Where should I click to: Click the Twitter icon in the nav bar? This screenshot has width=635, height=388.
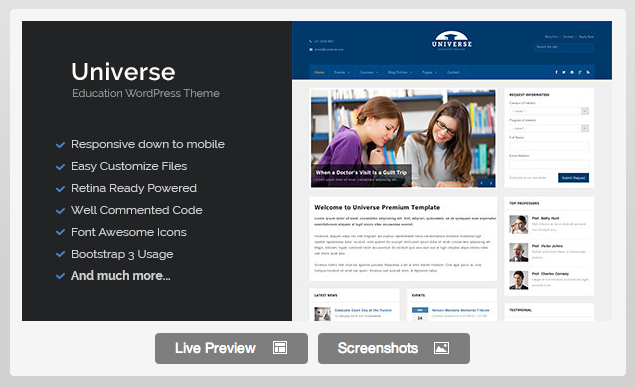[564, 72]
